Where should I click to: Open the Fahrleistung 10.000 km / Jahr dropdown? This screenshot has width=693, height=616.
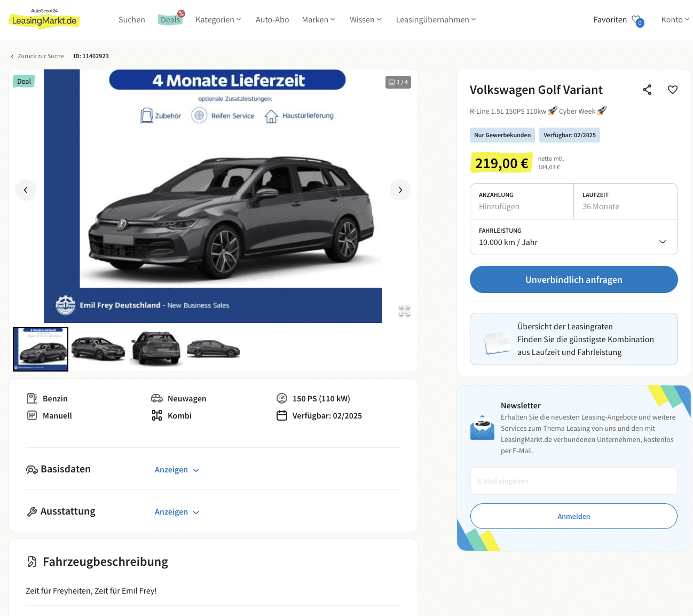click(x=574, y=237)
